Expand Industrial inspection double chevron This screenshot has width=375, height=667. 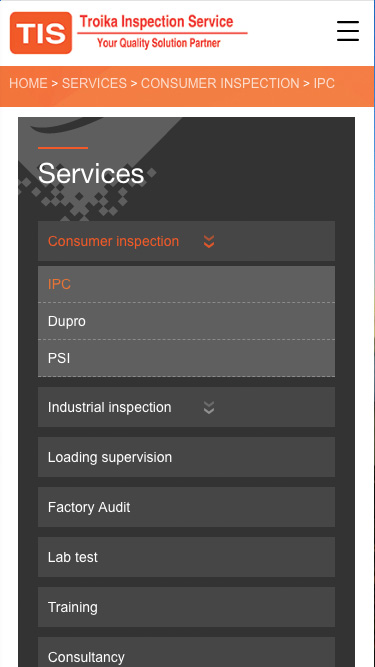point(208,408)
